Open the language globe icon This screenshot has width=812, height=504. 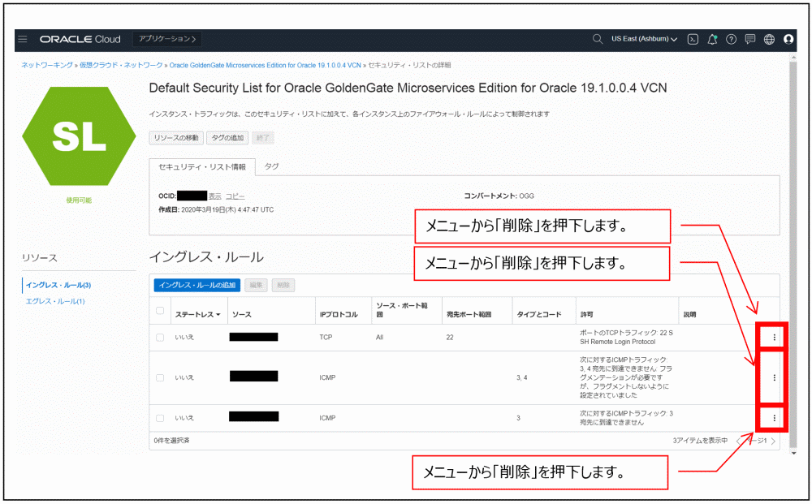770,39
